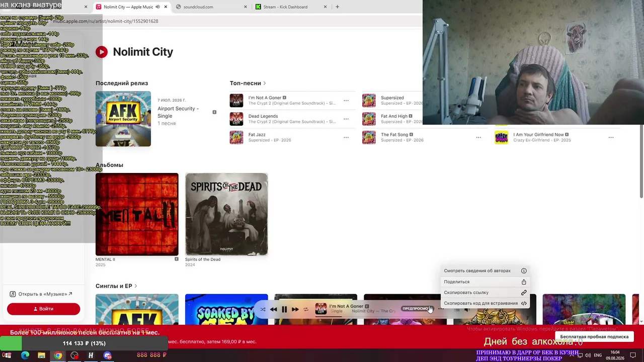Play Dead Legends from top songs

point(236,119)
